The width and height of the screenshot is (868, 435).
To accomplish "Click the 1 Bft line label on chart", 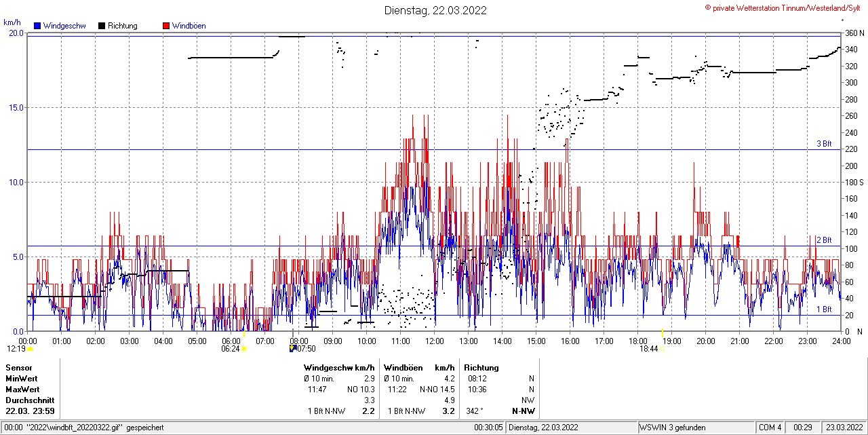I will point(824,309).
